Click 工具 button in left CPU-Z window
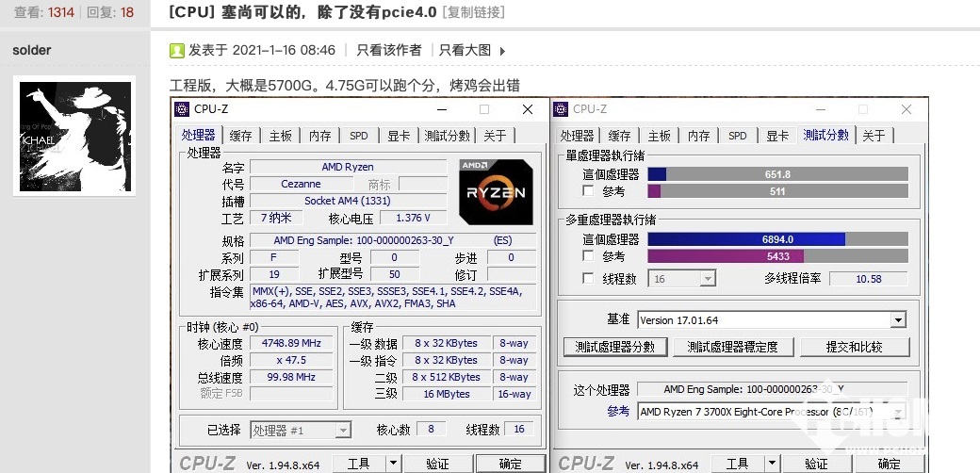The height and width of the screenshot is (473, 980). tap(359, 464)
